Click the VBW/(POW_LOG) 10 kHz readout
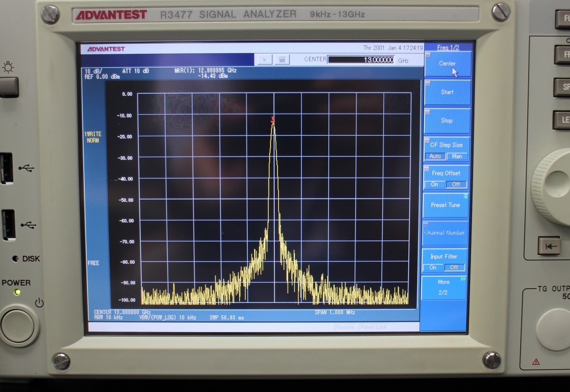The width and height of the screenshot is (570, 392). click(168, 317)
